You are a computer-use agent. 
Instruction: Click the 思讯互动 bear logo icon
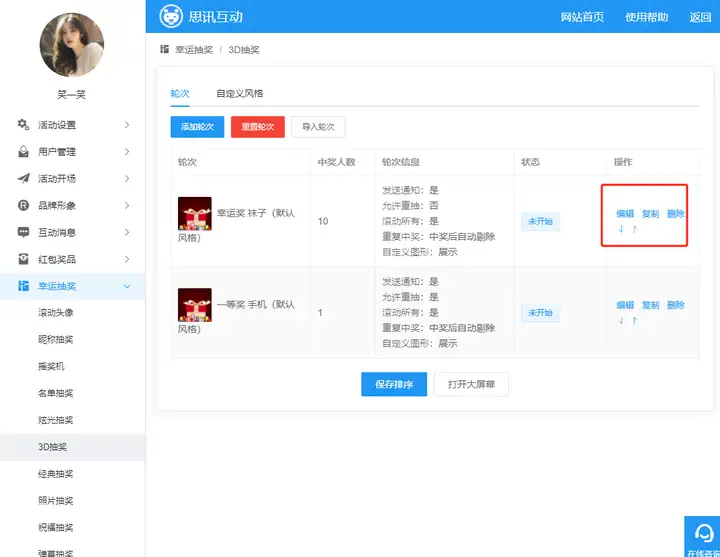pyautogui.click(x=171, y=17)
